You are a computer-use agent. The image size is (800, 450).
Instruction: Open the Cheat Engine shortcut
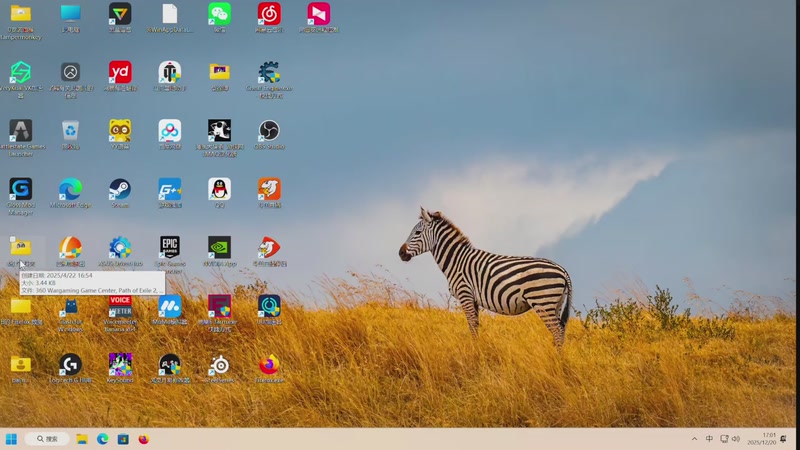point(269,72)
